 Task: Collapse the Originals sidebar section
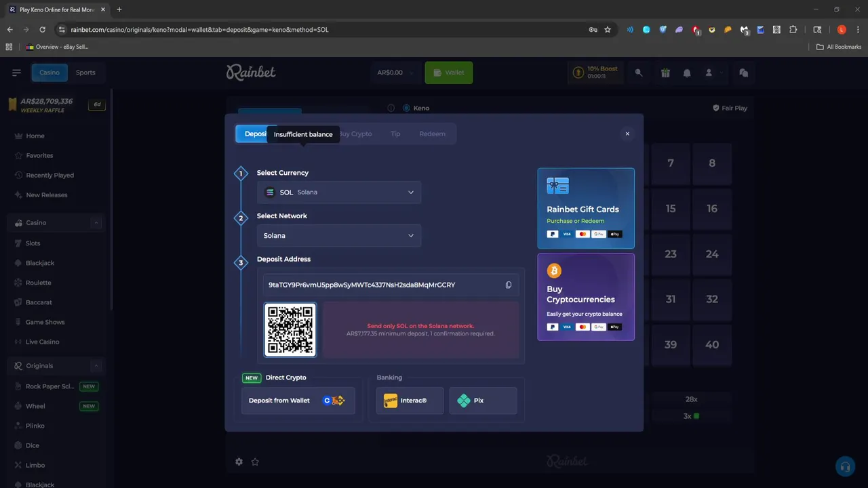pos(96,366)
